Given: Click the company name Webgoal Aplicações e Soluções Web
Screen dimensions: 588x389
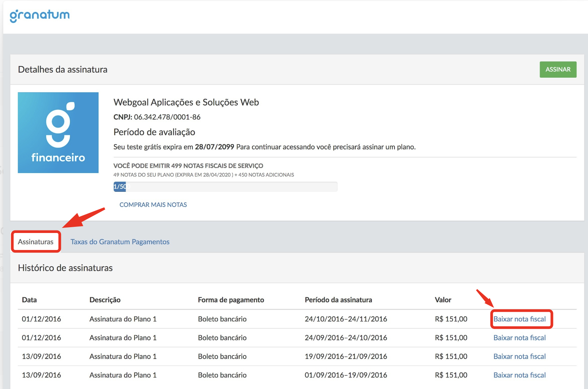Looking at the screenshot, I should pyautogui.click(x=186, y=102).
